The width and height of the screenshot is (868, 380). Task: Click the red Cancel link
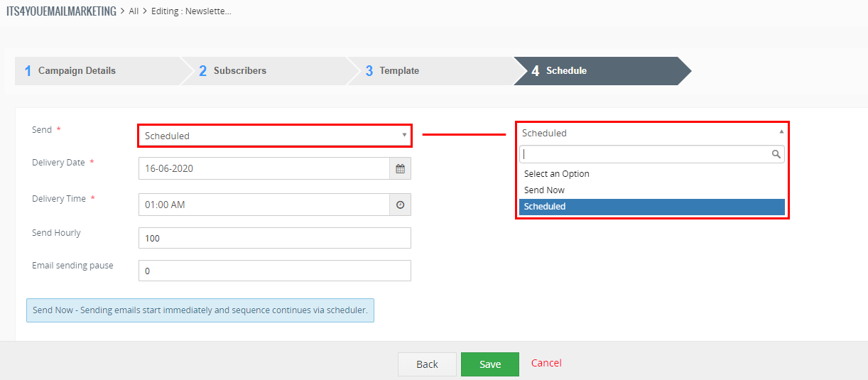(546, 363)
